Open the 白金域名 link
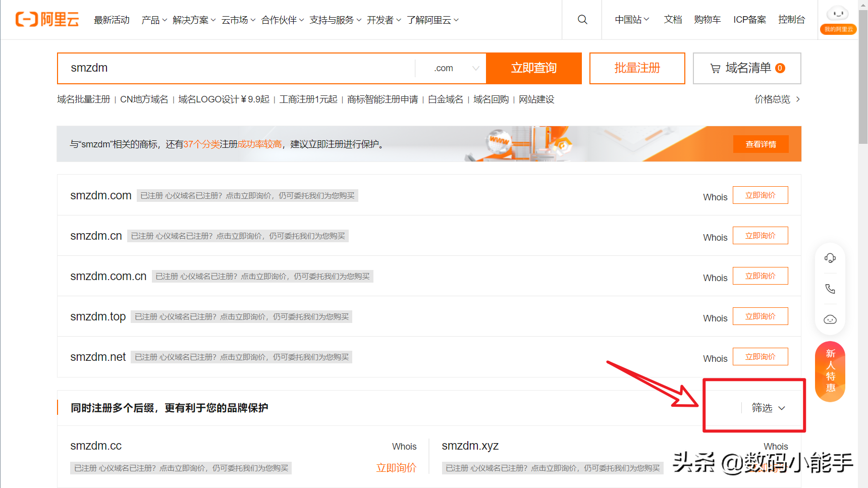868x488 pixels. coord(446,99)
